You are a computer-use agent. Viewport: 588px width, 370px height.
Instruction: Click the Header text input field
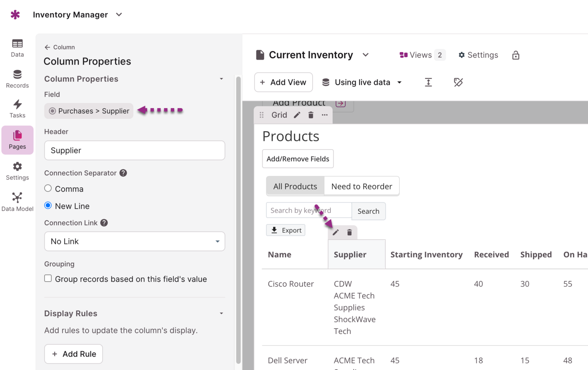coord(134,150)
